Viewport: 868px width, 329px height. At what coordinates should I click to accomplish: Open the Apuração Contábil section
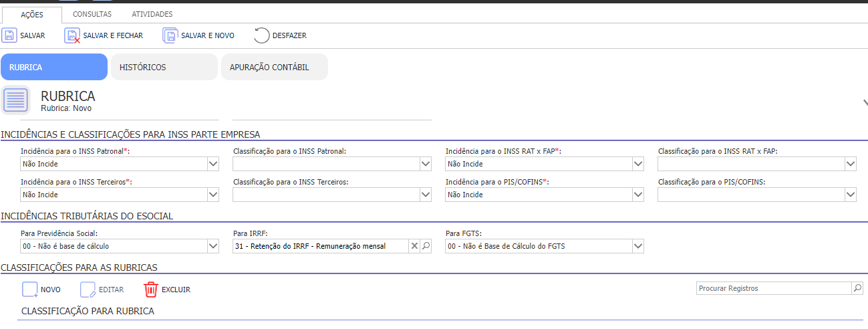tap(275, 67)
